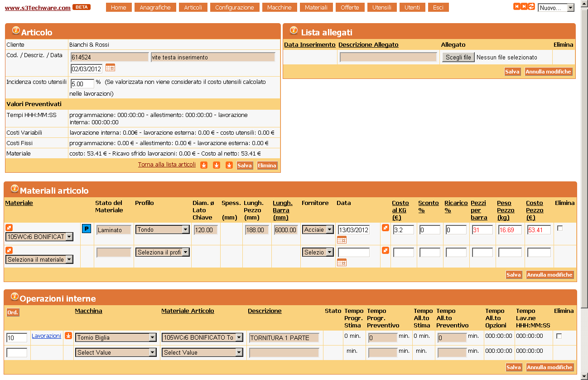Click the Ord. sort button in Operazioni interne
The image size is (588, 380).
(13, 312)
